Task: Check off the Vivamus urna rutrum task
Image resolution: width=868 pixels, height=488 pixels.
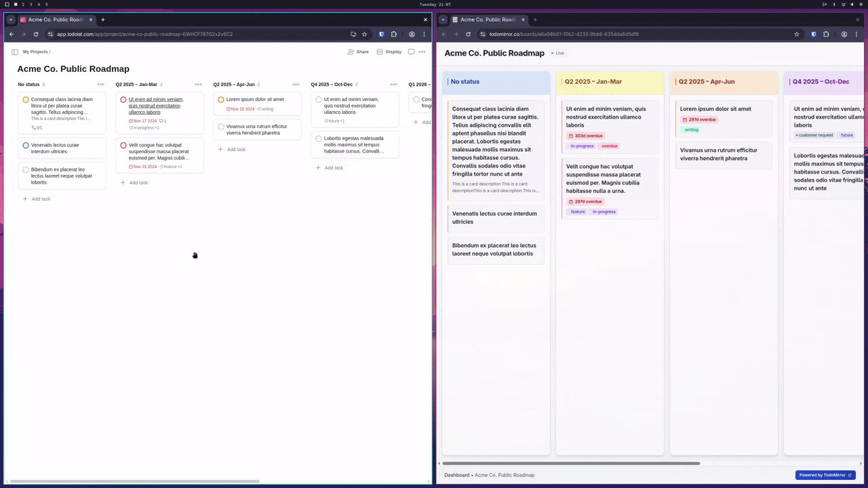Action: click(221, 127)
